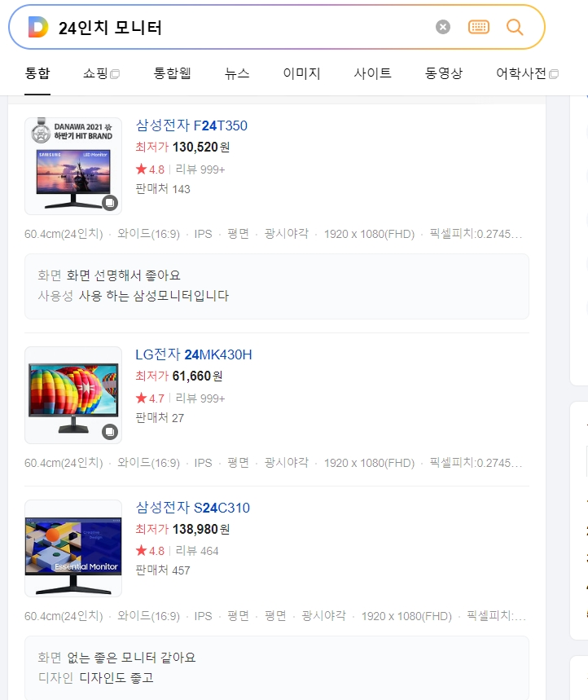Image resolution: width=588 pixels, height=700 pixels.
Task: Click the 최저가 138,980원 price
Action: pyautogui.click(x=182, y=529)
